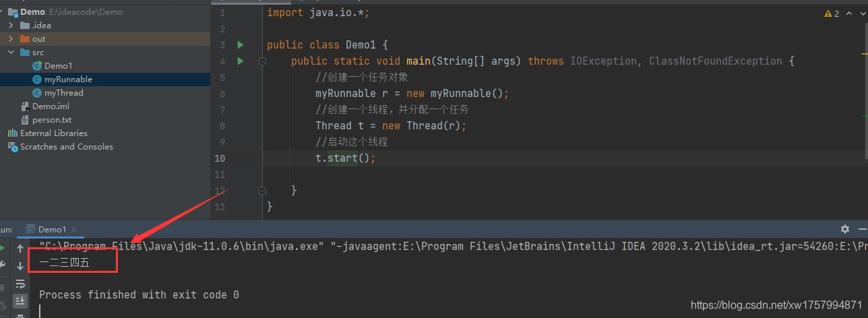Click the myRunnable class icon
This screenshot has width=868, height=318.
click(x=37, y=79)
